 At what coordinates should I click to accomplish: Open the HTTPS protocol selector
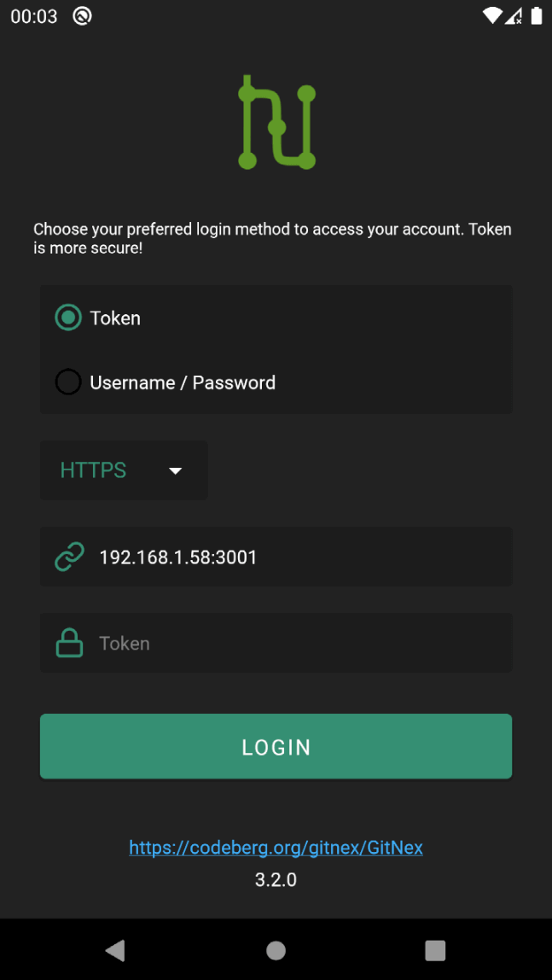[x=124, y=470]
